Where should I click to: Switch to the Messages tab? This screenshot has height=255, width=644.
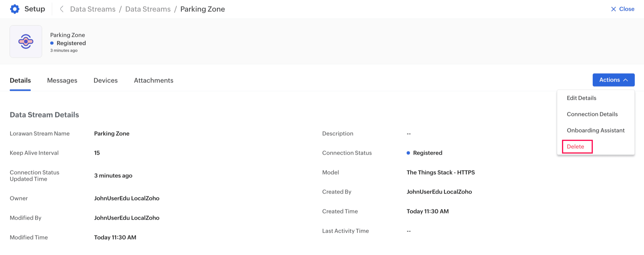62,81
